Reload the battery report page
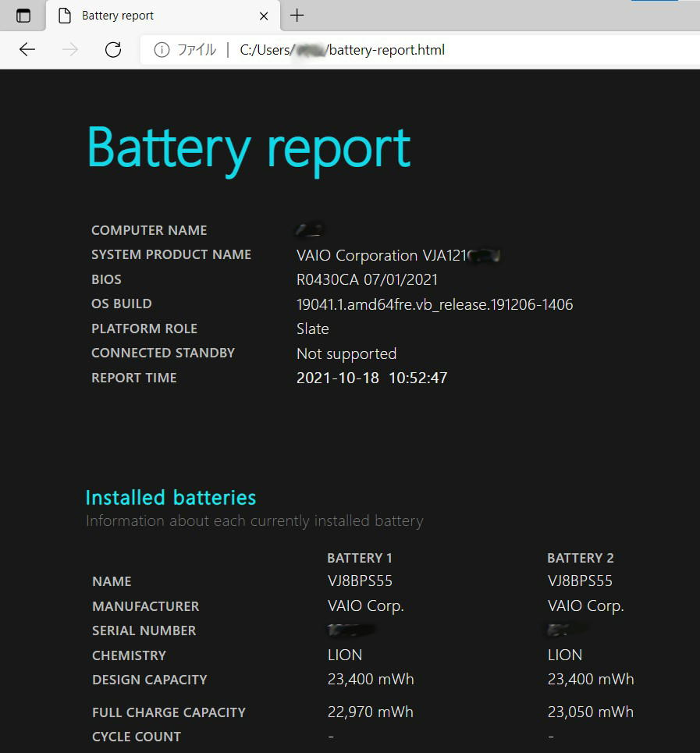This screenshot has height=753, width=700. tap(113, 49)
